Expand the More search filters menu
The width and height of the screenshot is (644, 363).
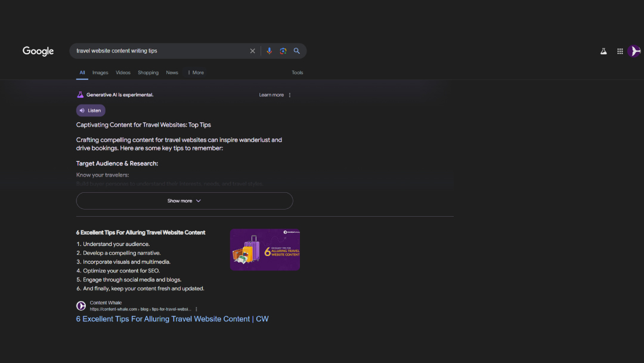196,72
